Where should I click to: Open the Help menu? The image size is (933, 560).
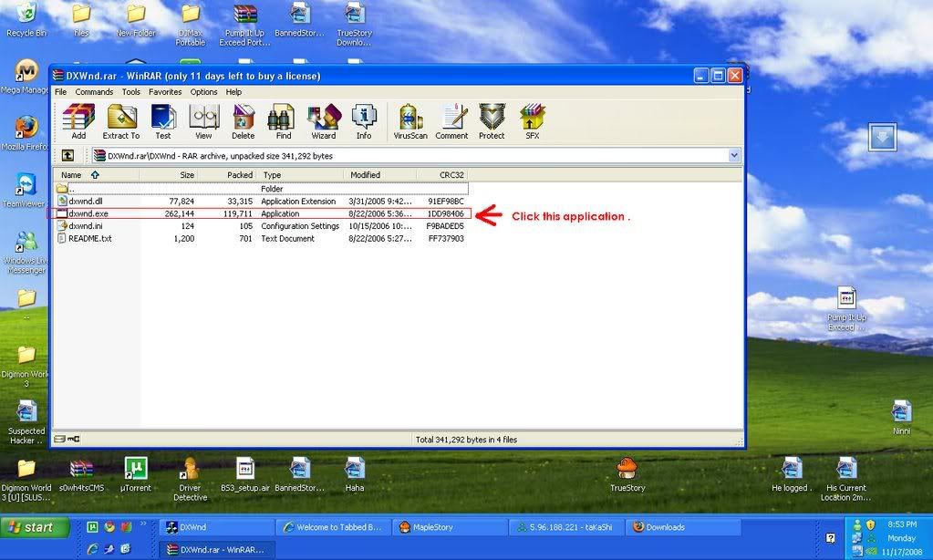[233, 91]
